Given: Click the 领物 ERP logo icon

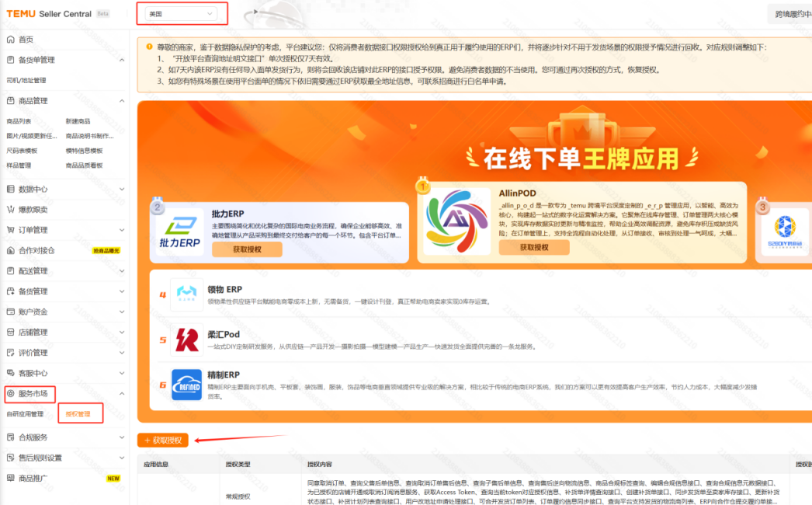Looking at the screenshot, I should [x=186, y=295].
